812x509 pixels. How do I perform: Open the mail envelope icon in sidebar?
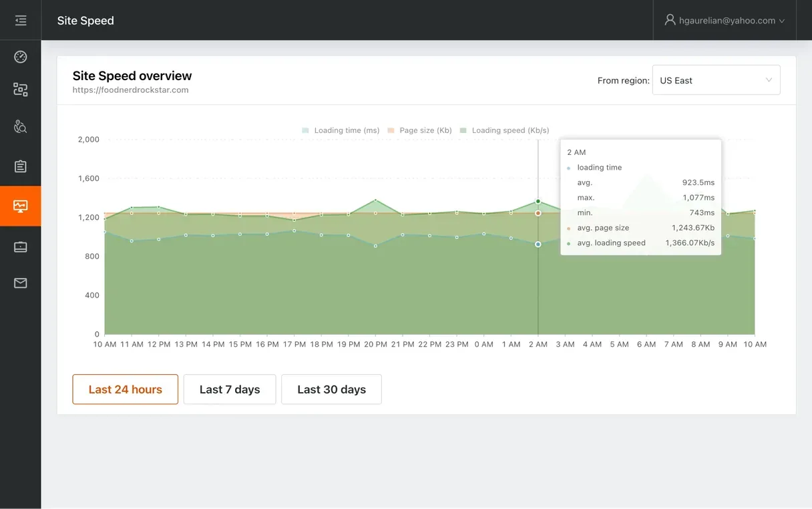(x=20, y=283)
